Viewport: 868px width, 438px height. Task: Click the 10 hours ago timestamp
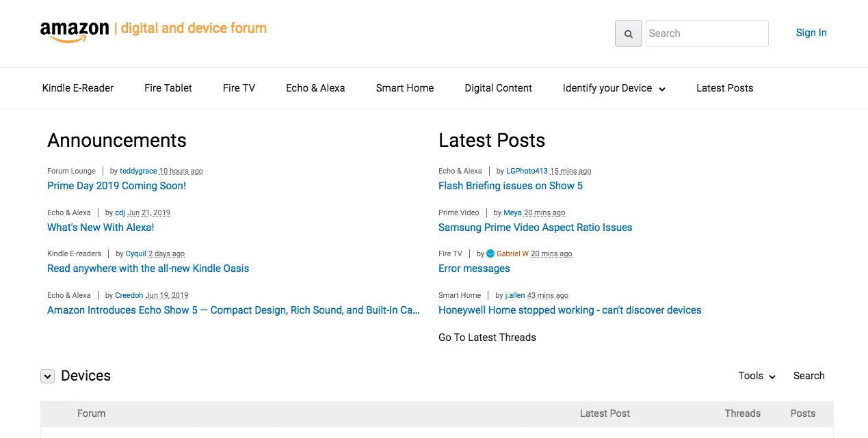tap(181, 171)
